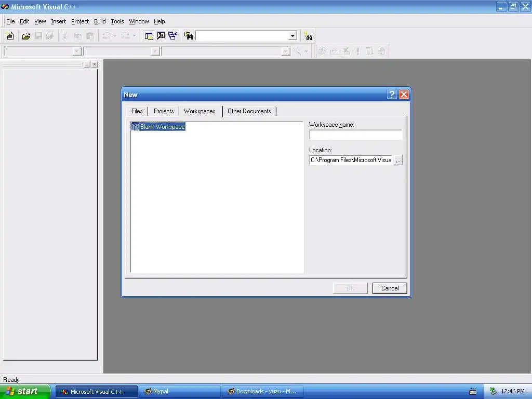The width and height of the screenshot is (532, 399).
Task: Open the Build menu
Action: coord(100,21)
